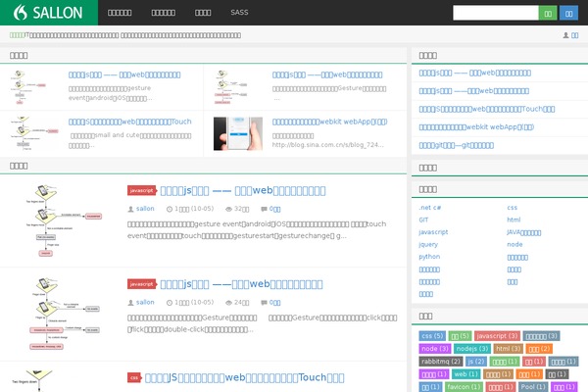Select the category starting with "JAVA"
This screenshot has height=392, width=588.
(524, 232)
